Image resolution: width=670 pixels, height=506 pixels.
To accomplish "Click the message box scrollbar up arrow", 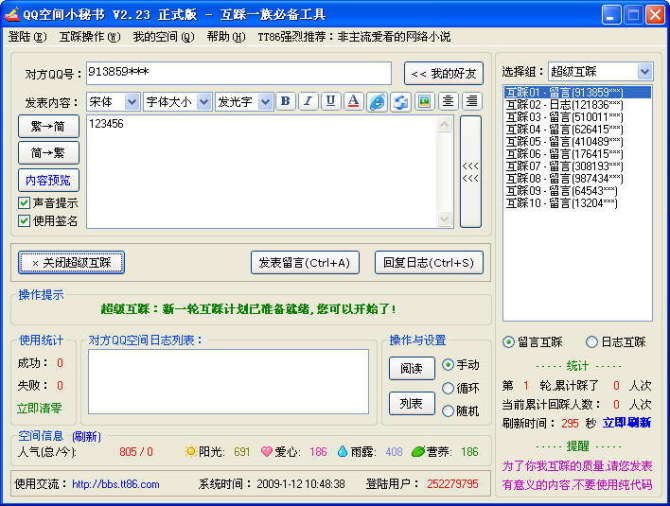I will tap(444, 124).
